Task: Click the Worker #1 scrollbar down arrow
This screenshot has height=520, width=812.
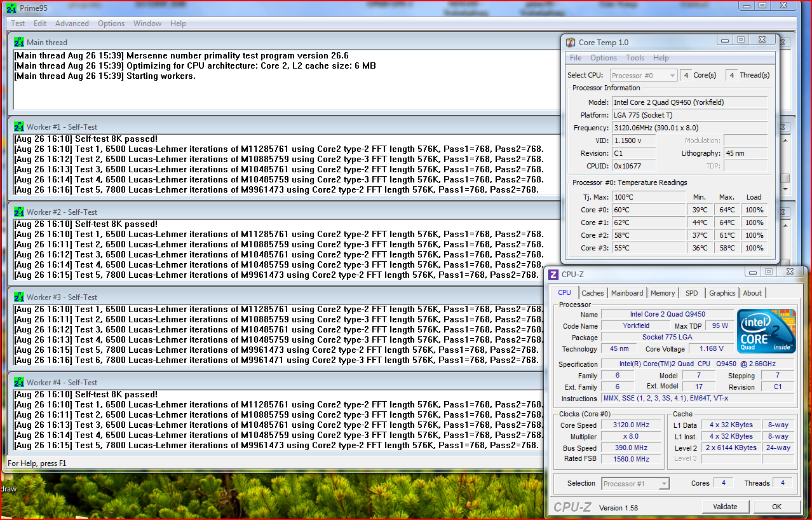Action: [x=785, y=189]
